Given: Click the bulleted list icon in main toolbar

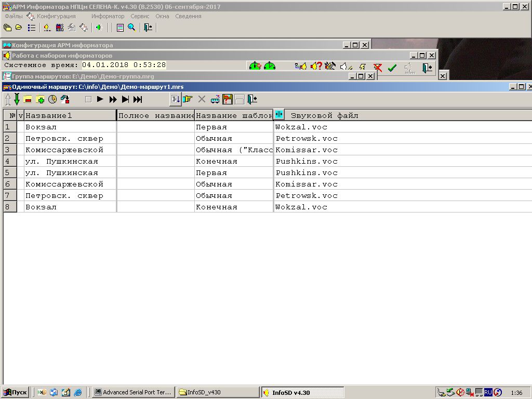Looking at the screenshot, I should tap(32, 28).
